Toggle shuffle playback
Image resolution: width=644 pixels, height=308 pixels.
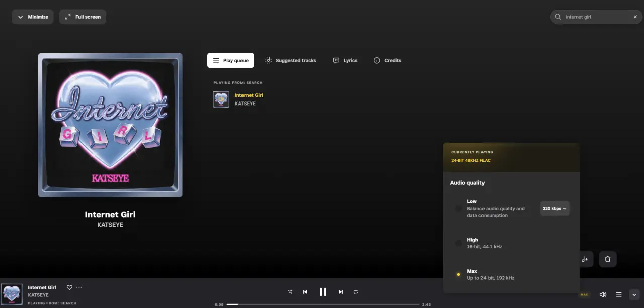pos(290,292)
